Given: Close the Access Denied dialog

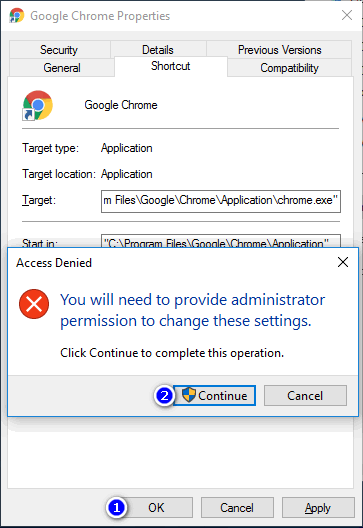Looking at the screenshot, I should click(x=343, y=262).
